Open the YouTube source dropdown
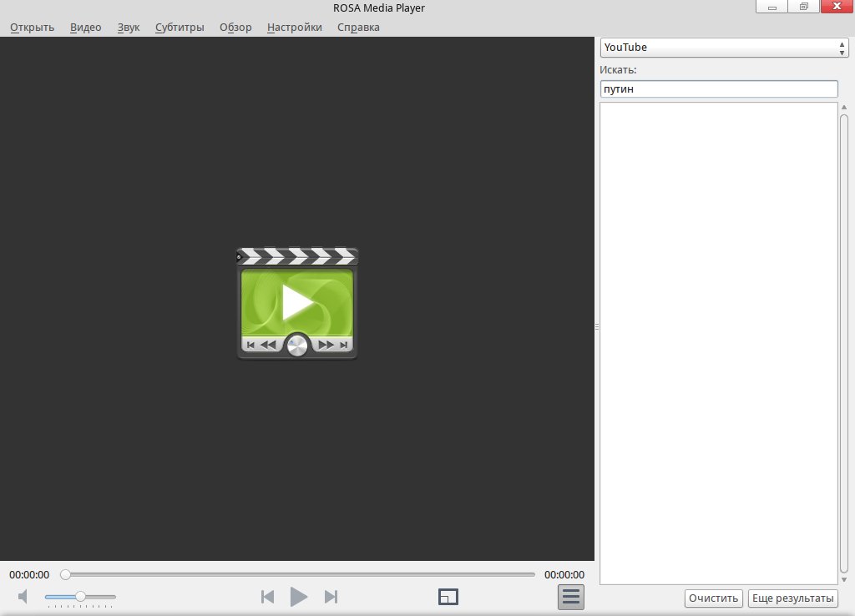 pos(724,48)
